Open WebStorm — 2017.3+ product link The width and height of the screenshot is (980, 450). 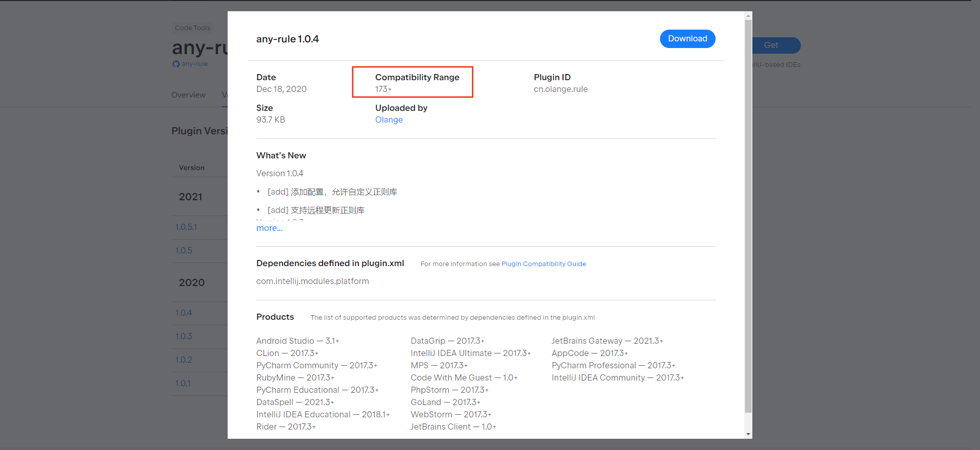451,414
